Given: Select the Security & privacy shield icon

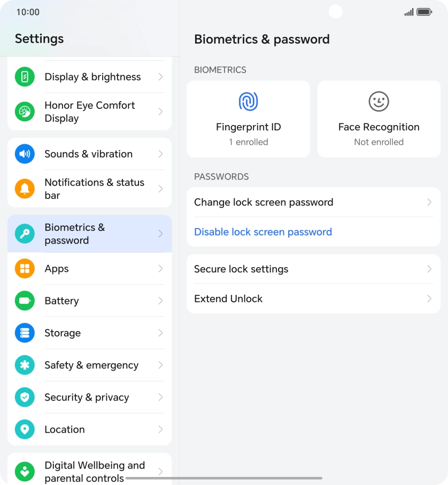Looking at the screenshot, I should (x=25, y=397).
